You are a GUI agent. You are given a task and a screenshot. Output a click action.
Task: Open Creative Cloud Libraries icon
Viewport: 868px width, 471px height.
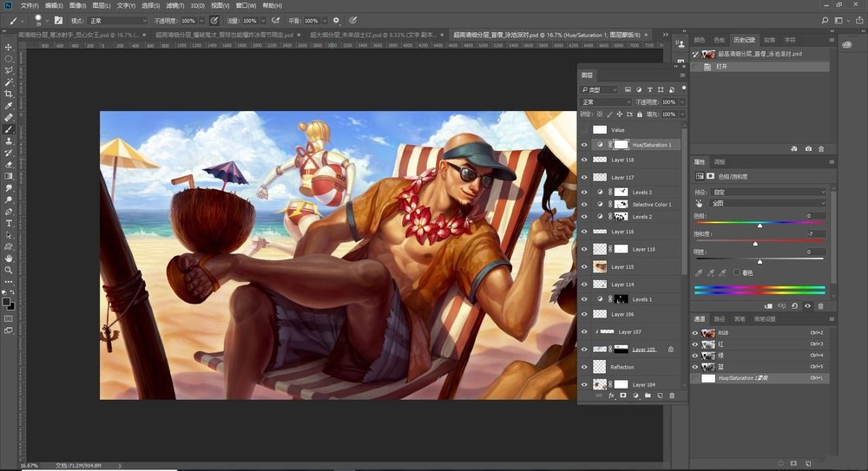[x=847, y=45]
